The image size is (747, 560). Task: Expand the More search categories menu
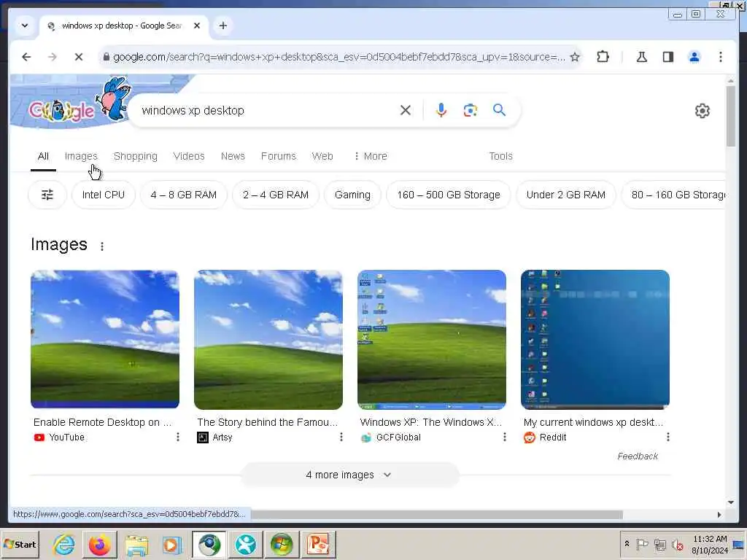click(371, 156)
